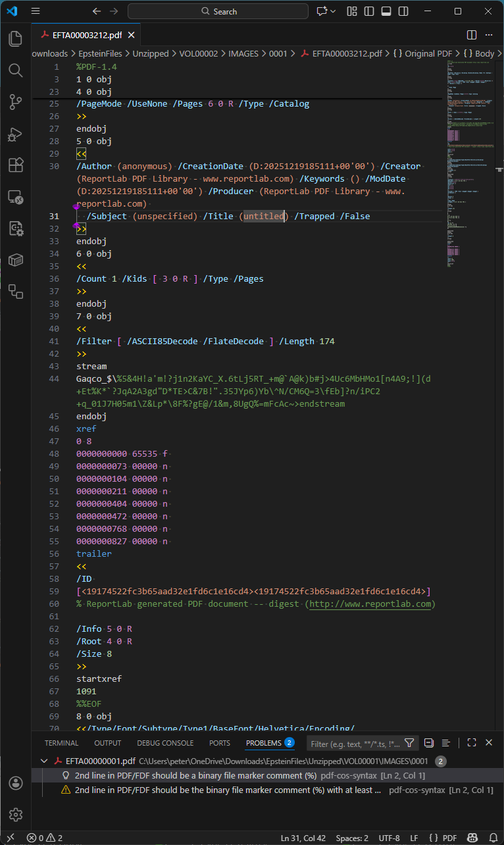504x845 pixels.
Task: Maximize the Problems panel size
Action: tap(471, 742)
